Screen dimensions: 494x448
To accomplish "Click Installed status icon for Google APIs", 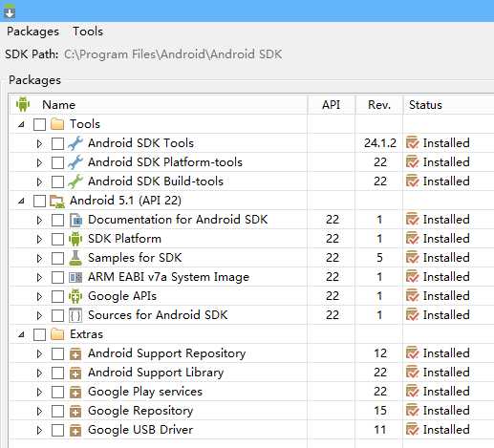I will click(412, 296).
